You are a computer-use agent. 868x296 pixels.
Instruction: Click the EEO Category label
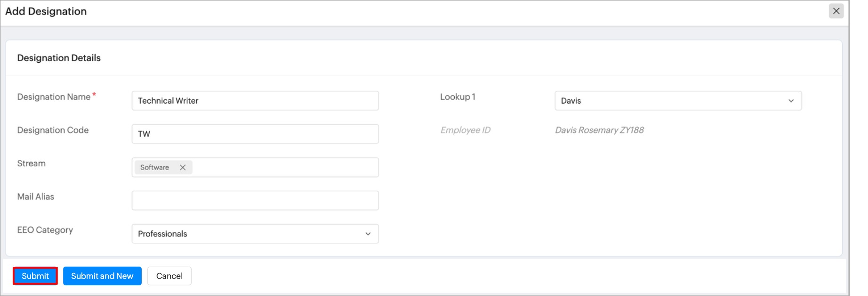click(x=45, y=230)
